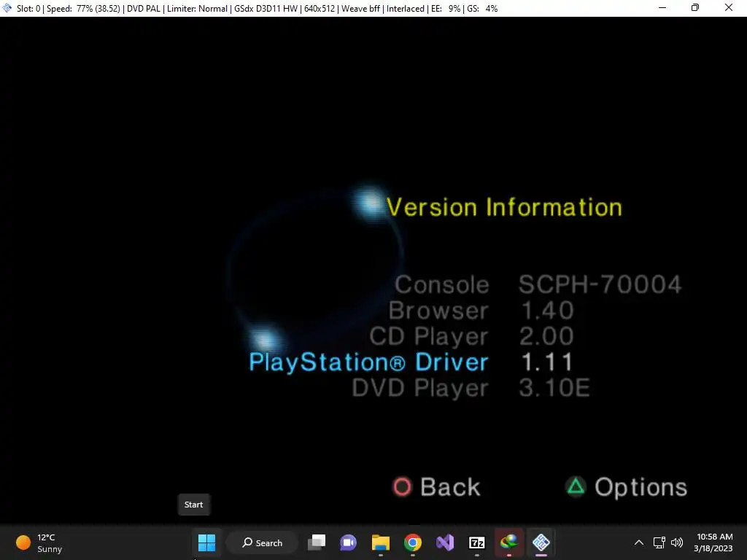Open Internet Download Manager taskbar icon

[x=508, y=542]
